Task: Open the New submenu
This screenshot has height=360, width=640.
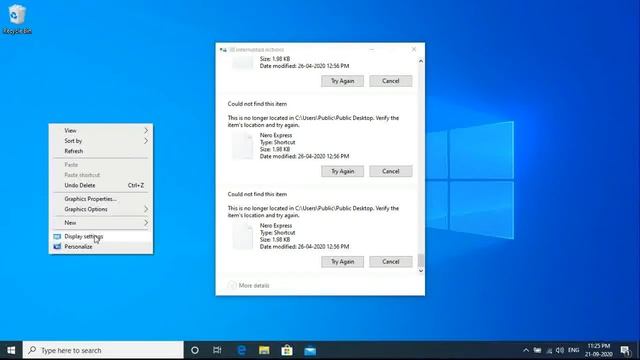Action: coord(101,223)
